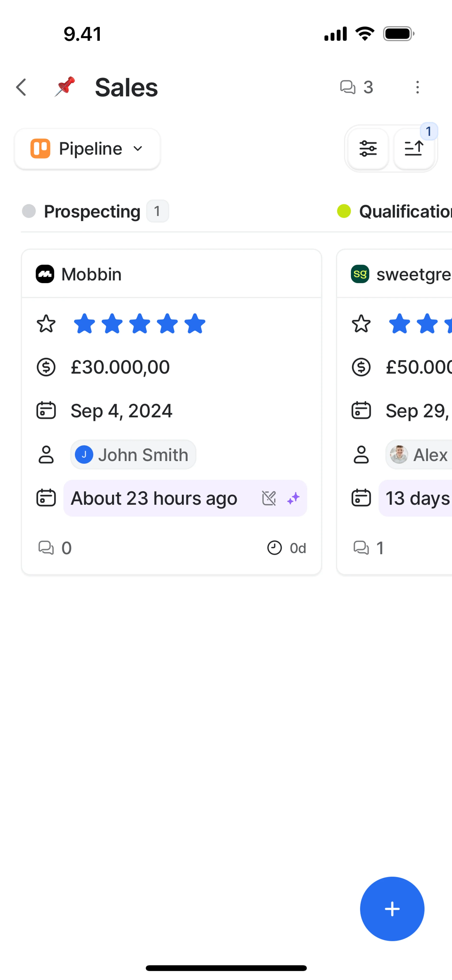Open the filter settings sliders icon
452x980 pixels.
pyautogui.click(x=368, y=149)
